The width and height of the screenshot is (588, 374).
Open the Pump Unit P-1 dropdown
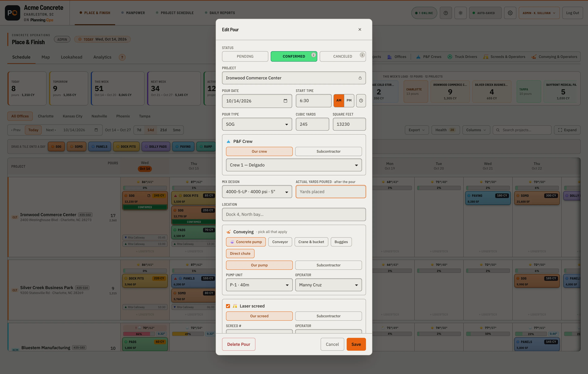(x=259, y=285)
